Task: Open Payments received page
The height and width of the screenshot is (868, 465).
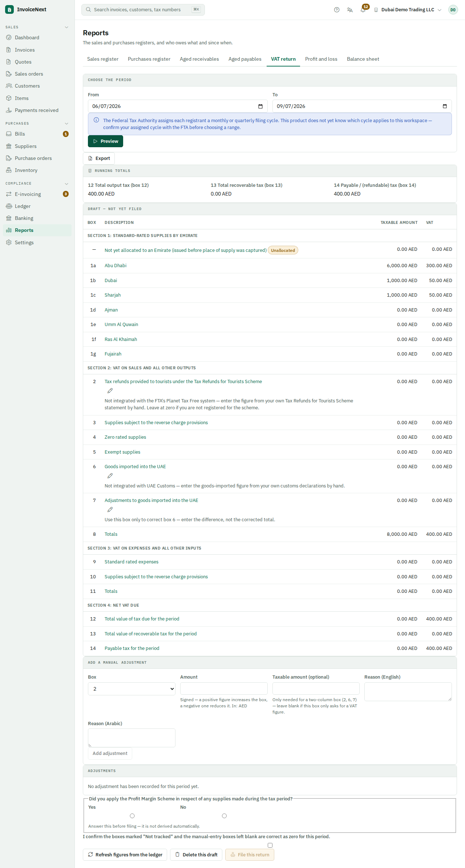Action: (37, 110)
